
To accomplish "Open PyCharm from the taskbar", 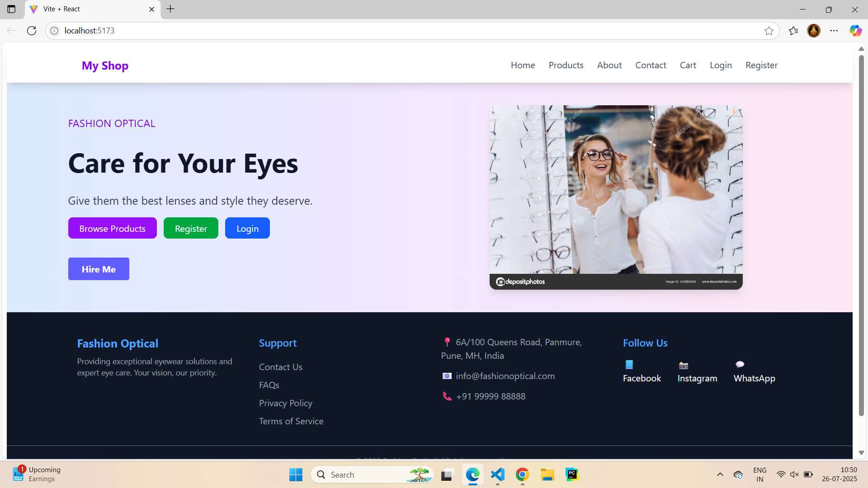I will pyautogui.click(x=572, y=474).
